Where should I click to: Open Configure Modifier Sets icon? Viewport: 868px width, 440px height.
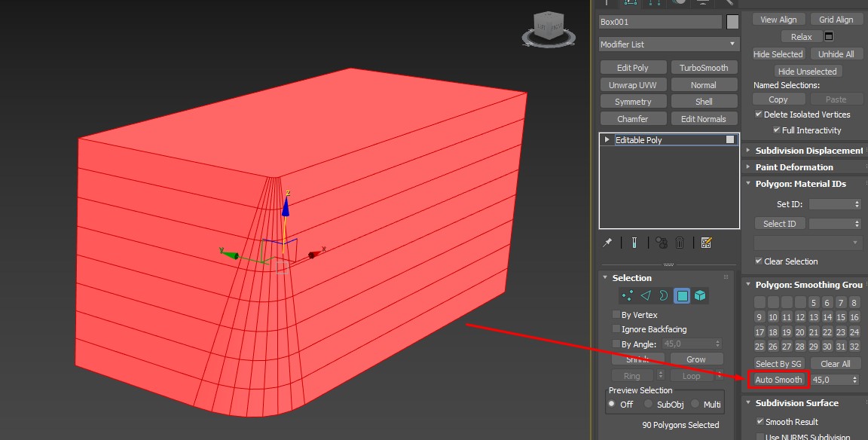pyautogui.click(x=706, y=243)
